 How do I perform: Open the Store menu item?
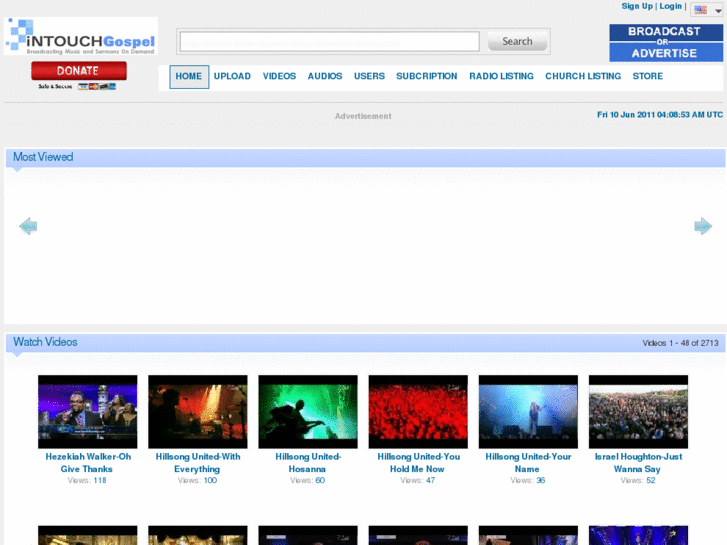tap(648, 77)
